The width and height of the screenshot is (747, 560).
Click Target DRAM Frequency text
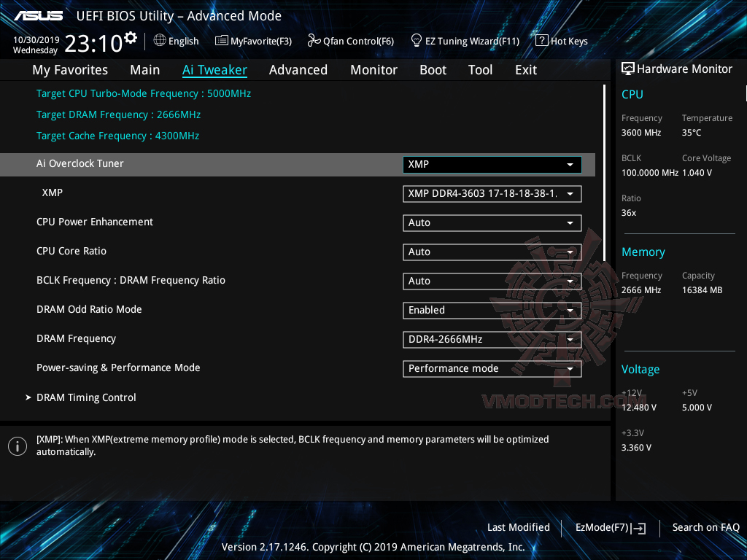(x=118, y=114)
